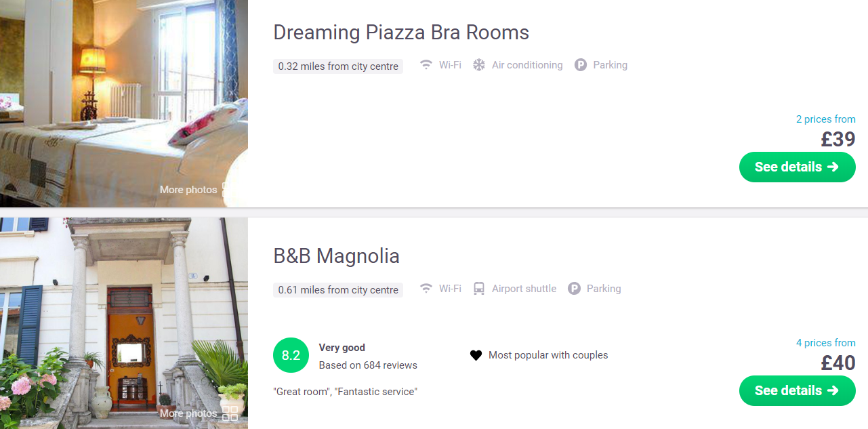
Task: Open More photos on B&B Magnolia image
Action: (188, 413)
